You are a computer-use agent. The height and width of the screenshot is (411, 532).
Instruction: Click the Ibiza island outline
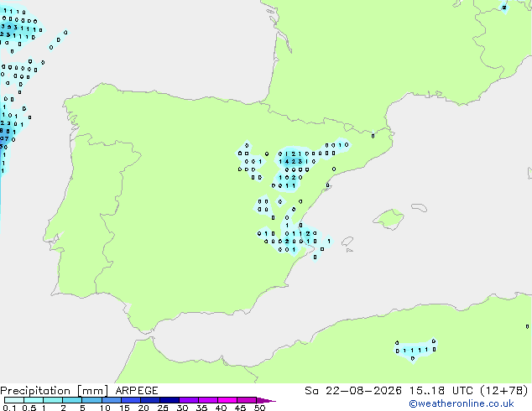click(x=347, y=242)
